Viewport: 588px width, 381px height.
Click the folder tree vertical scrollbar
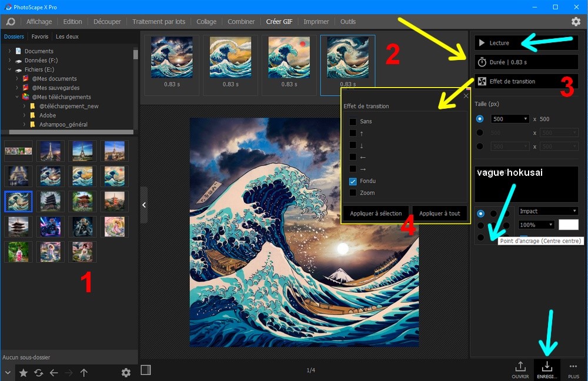[135, 54]
